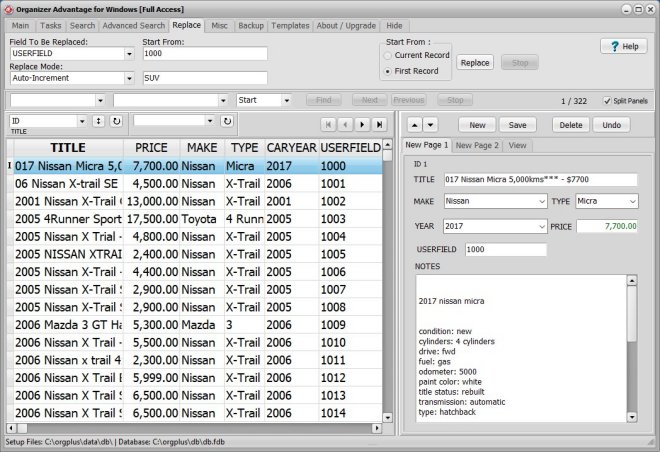
Task: Select the Current Record radio option
Action: pyautogui.click(x=388, y=56)
